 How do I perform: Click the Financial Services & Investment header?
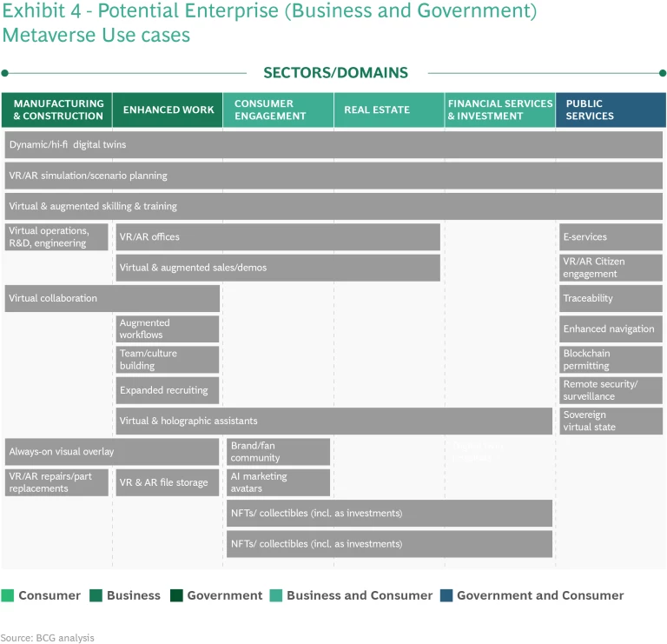coord(499,110)
